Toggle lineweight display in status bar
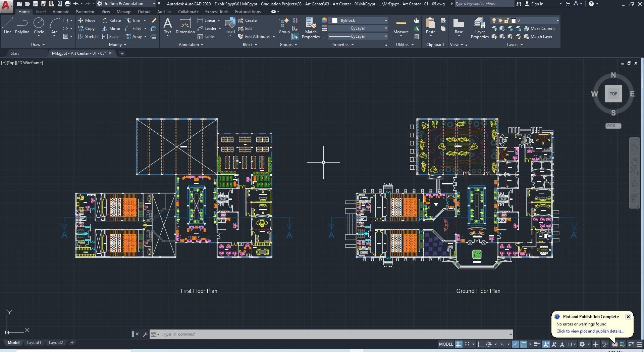644x352 pixels. pyautogui.click(x=537, y=344)
